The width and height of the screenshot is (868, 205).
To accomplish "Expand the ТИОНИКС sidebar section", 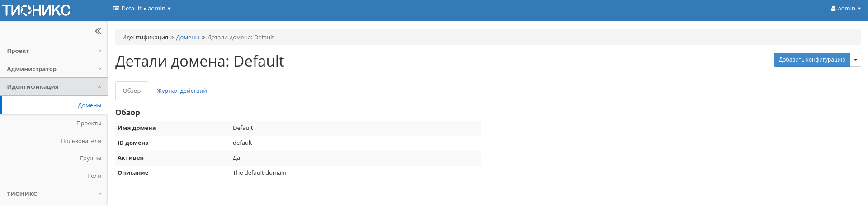I will point(54,194).
